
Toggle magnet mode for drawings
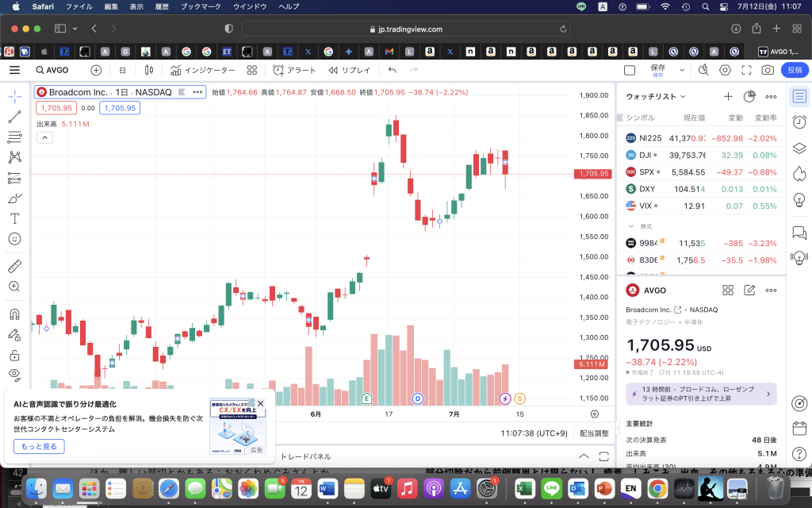[14, 314]
